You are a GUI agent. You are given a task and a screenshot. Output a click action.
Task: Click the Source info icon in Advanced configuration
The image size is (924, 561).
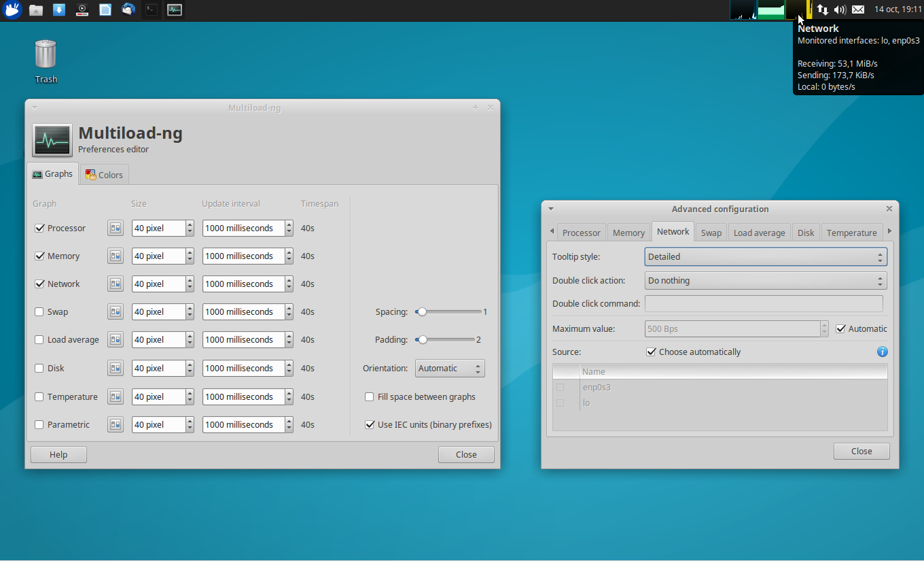[x=882, y=352]
